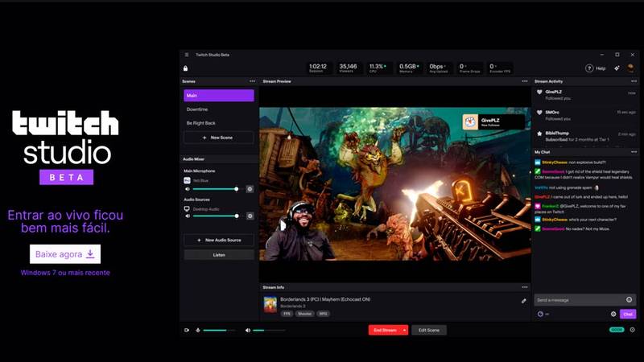
Task: Click the green stream health status badge
Action: pos(617,330)
